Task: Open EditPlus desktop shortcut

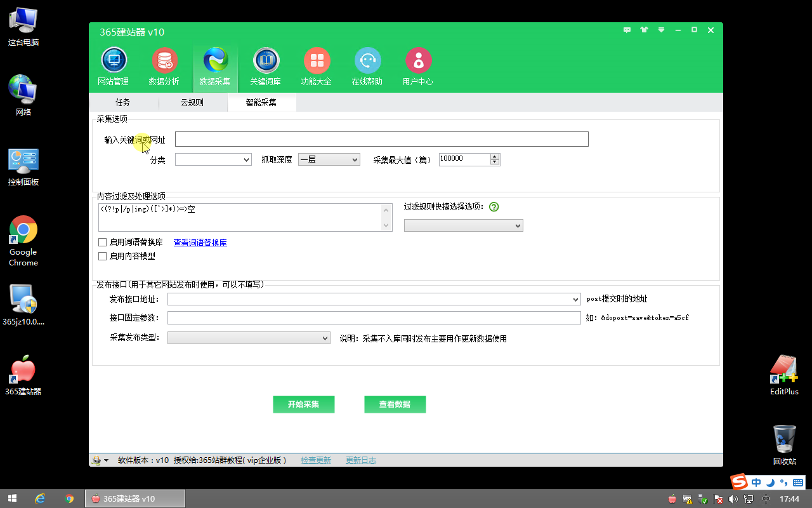Action: point(785,375)
